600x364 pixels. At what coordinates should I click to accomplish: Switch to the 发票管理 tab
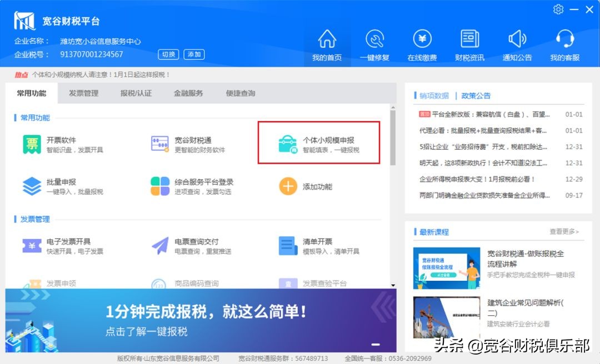(83, 94)
